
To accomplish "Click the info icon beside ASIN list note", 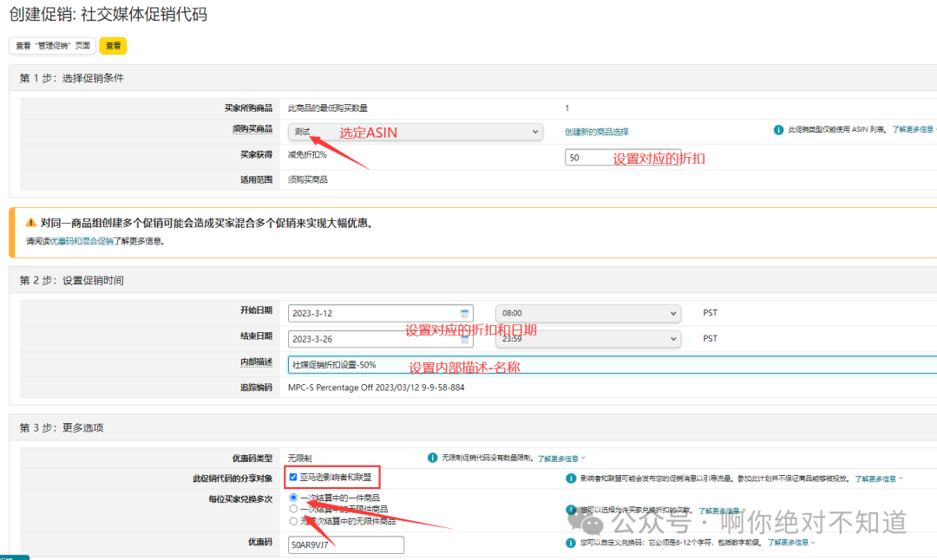I will (778, 130).
